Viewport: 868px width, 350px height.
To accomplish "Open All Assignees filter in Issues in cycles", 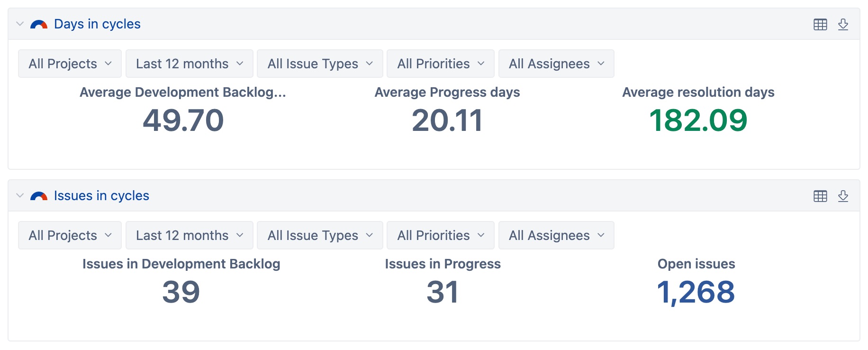I will pyautogui.click(x=556, y=235).
